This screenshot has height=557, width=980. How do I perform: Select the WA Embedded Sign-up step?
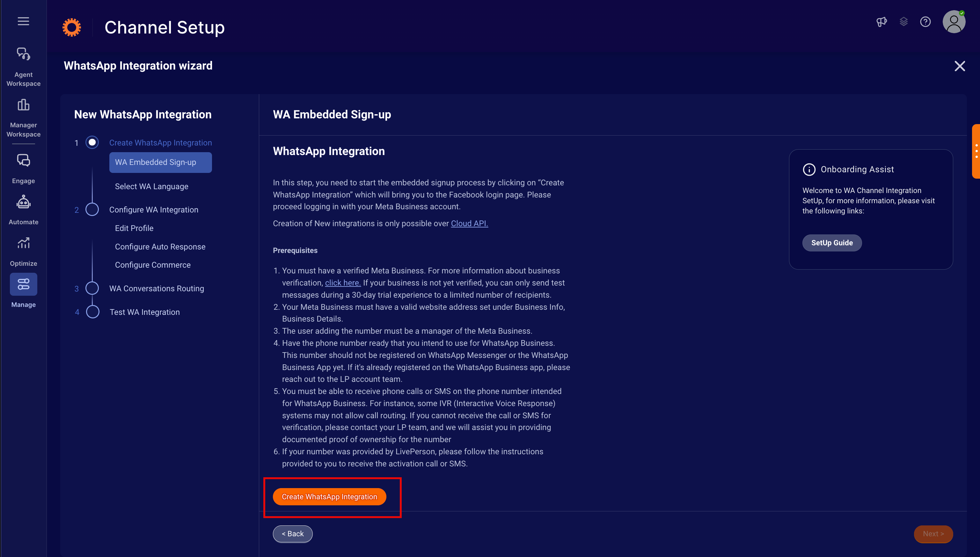(160, 162)
